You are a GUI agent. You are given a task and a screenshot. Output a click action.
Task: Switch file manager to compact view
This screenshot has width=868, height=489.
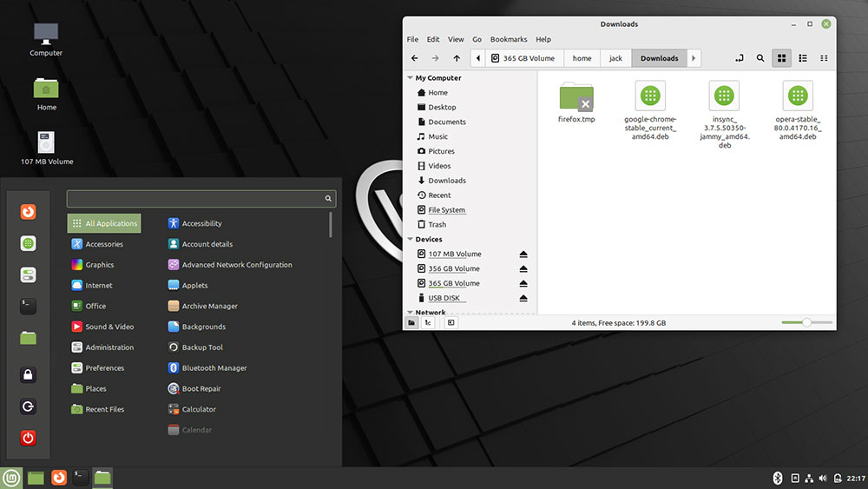click(x=824, y=58)
